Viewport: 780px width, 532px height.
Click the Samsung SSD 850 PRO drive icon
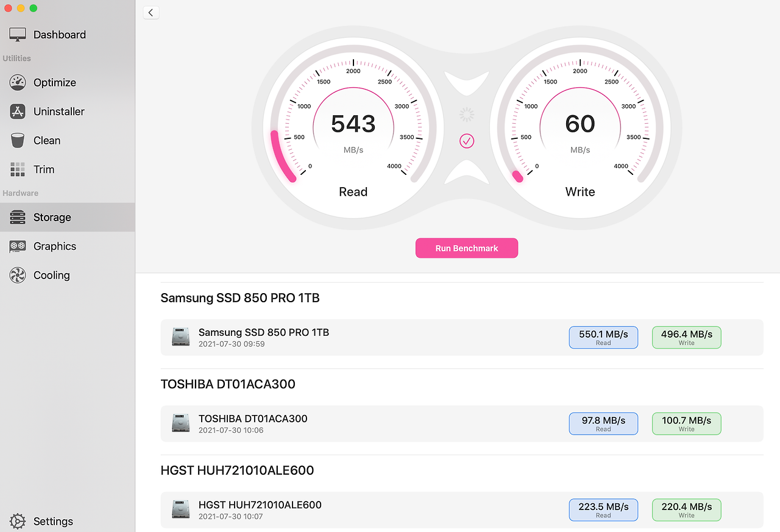(180, 337)
